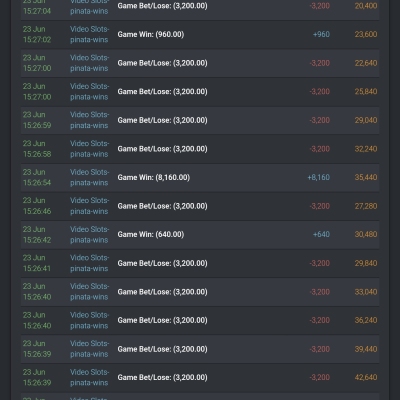This screenshot has height=400, width=400.
Task: Select the 23 Jun 15:26:42 timestamp
Action: (x=37, y=235)
